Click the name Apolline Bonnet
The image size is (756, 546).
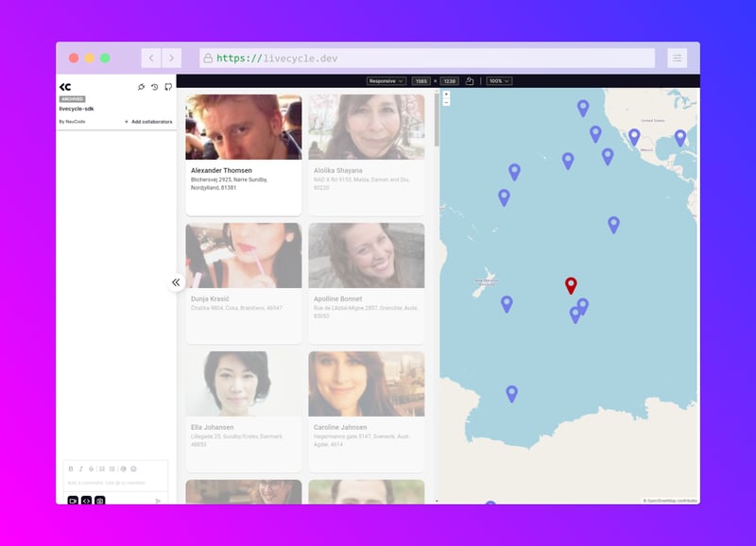(338, 299)
